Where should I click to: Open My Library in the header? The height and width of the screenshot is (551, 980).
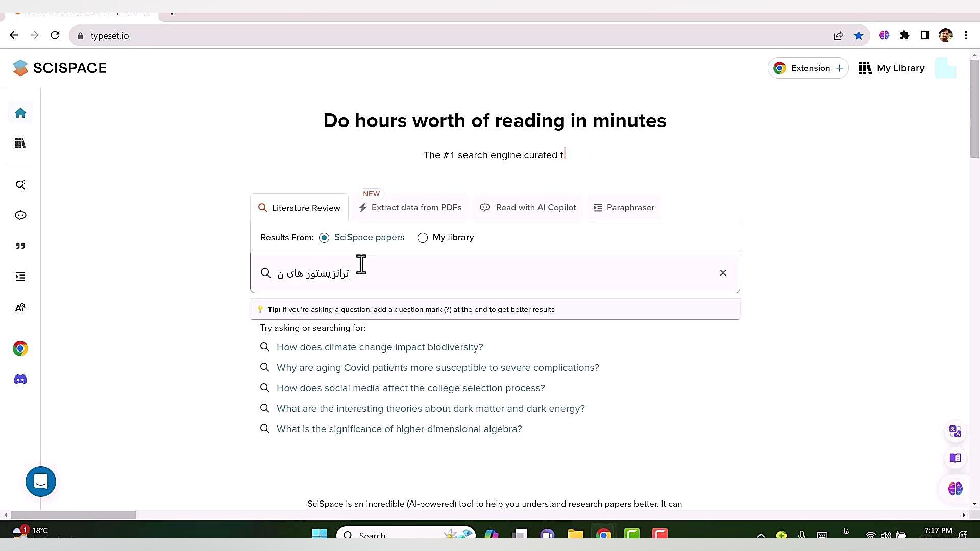tap(891, 68)
